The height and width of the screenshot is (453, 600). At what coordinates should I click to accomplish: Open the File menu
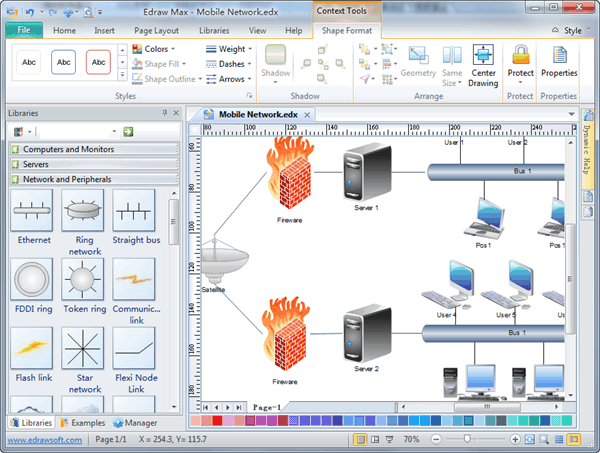tap(24, 30)
